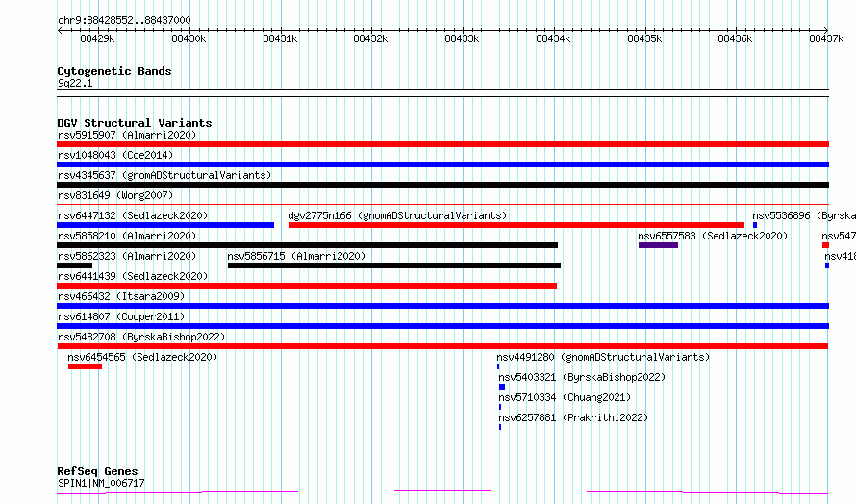Click nsv6447132 (Sedlazeck2020) label
The height and width of the screenshot is (504, 856).
tap(133, 215)
